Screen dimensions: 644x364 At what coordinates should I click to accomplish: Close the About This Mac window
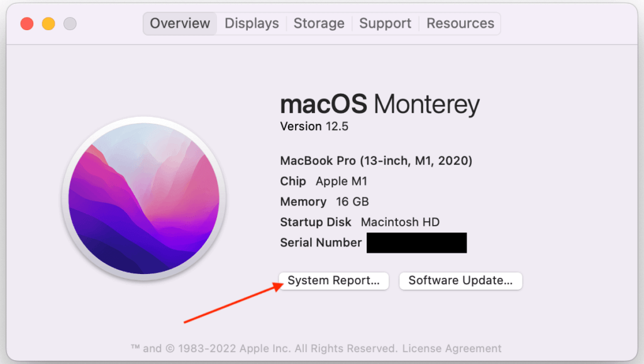pos(26,23)
